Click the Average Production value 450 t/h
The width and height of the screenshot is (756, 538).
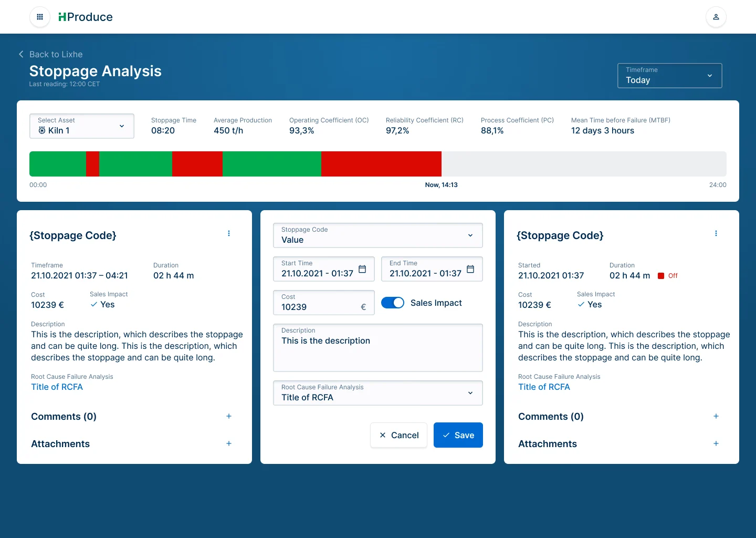(x=228, y=131)
